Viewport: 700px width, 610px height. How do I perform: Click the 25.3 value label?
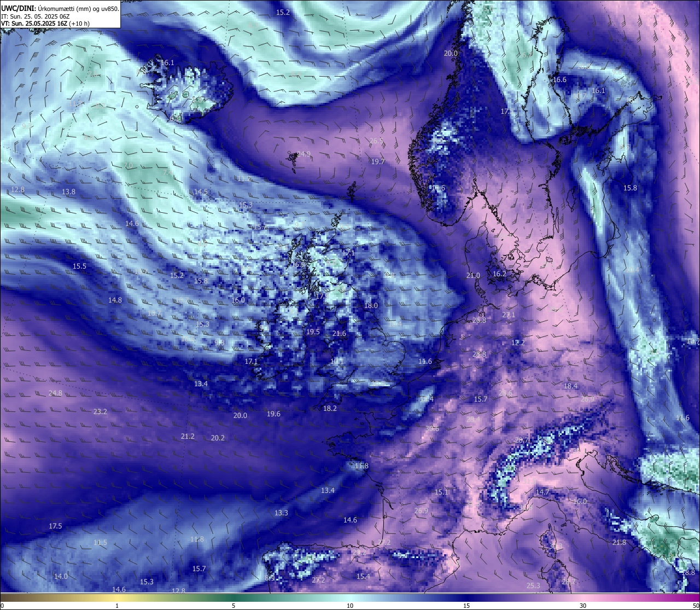coord(533,585)
